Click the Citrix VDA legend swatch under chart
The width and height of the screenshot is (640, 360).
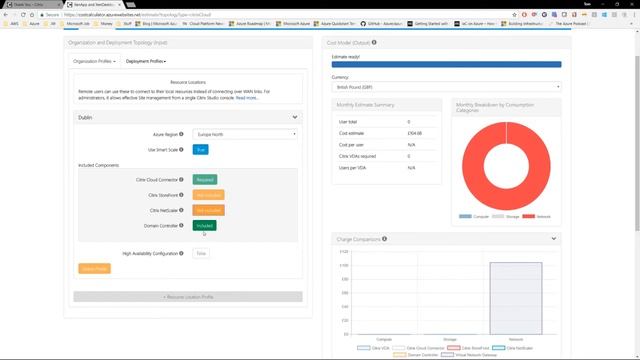pyautogui.click(x=363, y=348)
